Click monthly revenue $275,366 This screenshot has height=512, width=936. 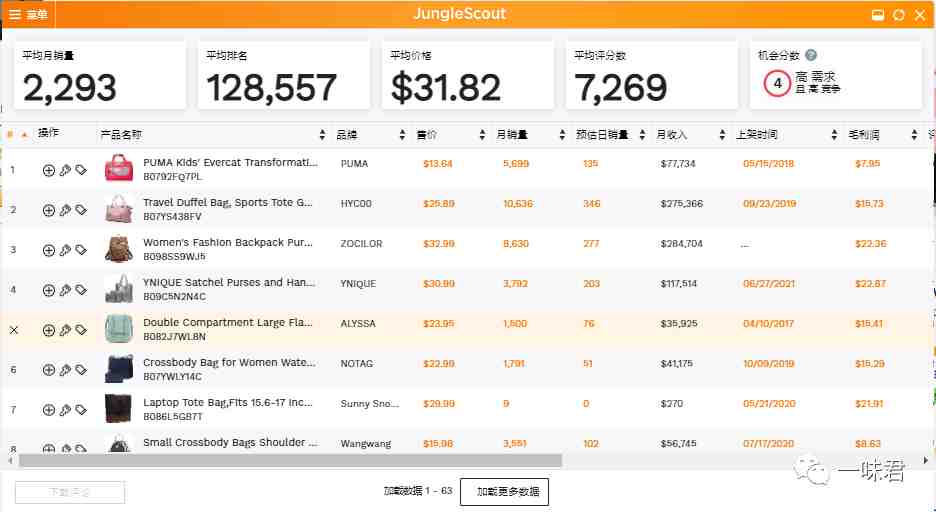tap(682, 203)
